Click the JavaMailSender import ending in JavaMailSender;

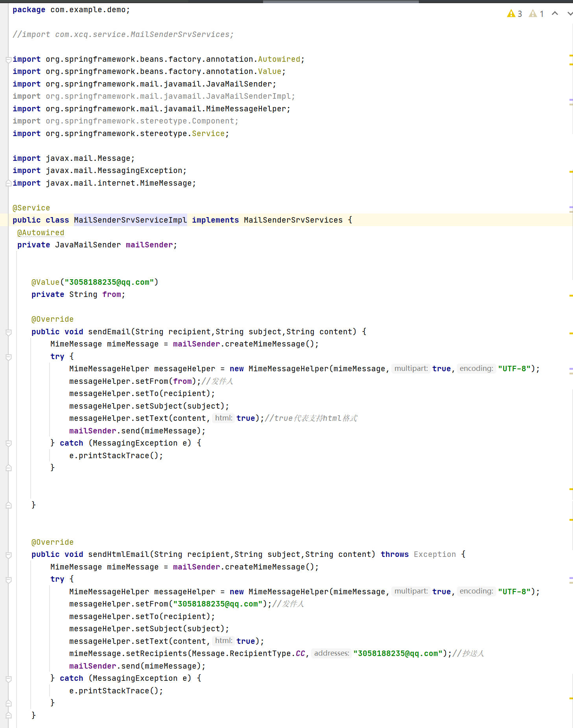coord(144,84)
